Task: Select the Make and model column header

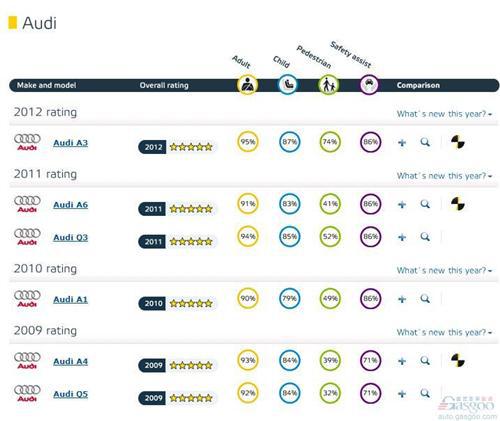Action: pos(46,85)
